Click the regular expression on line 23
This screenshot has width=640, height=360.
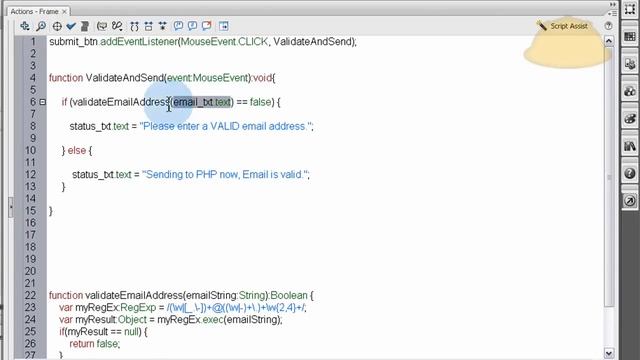click(236, 308)
